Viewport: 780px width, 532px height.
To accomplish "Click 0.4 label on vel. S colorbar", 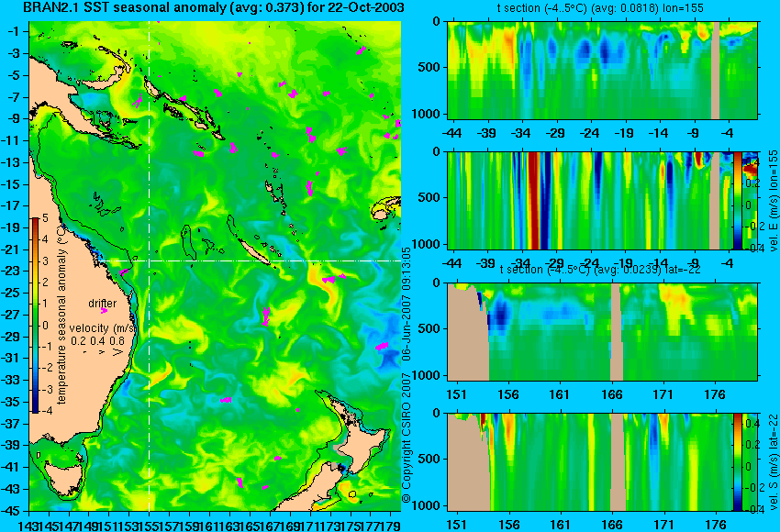I will (752, 423).
